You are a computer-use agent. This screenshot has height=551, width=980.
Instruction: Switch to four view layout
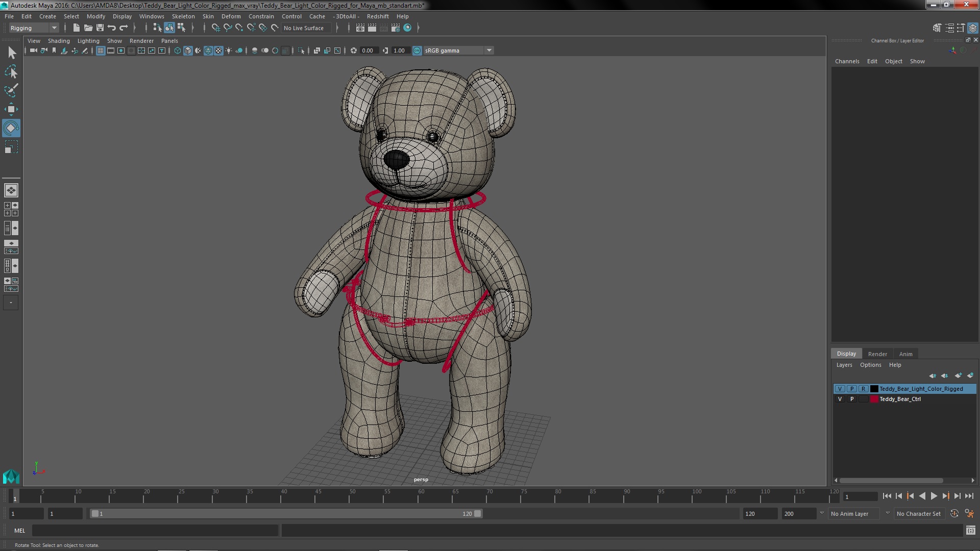click(11, 209)
